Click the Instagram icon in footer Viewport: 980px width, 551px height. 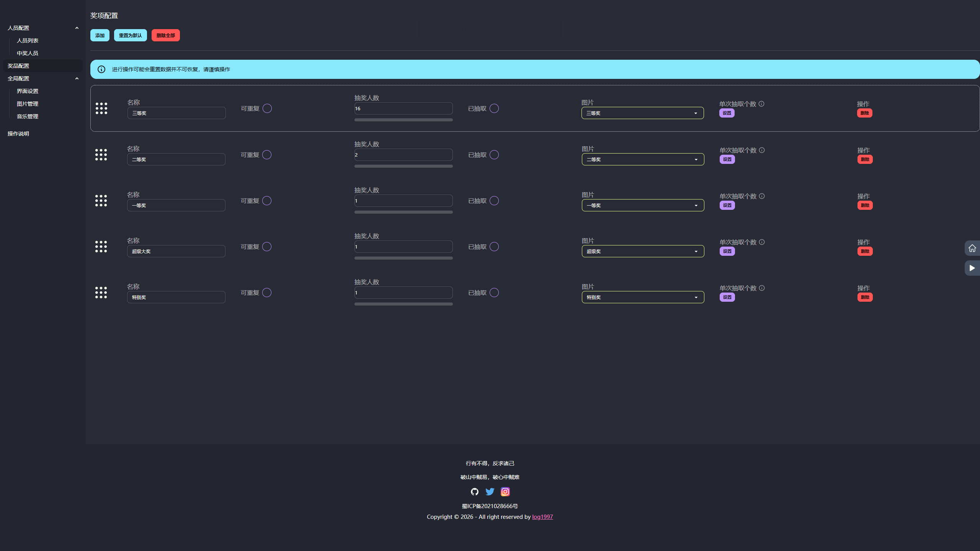(x=505, y=492)
